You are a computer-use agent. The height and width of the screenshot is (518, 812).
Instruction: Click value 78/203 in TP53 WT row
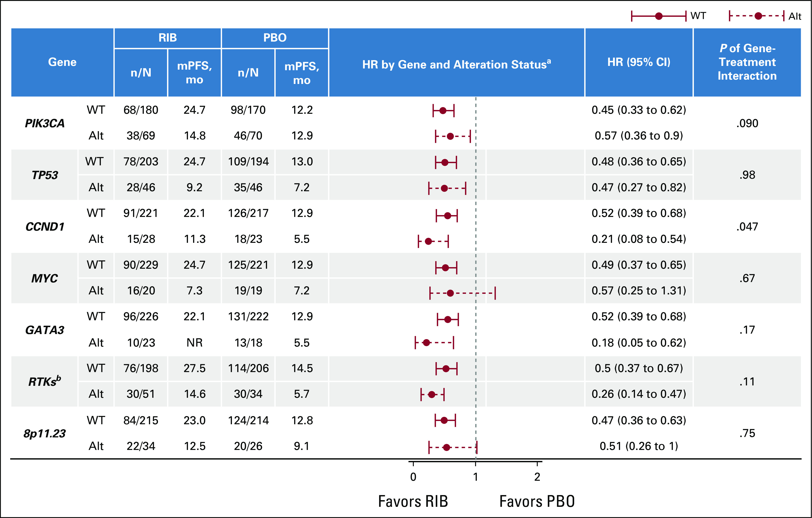[141, 161]
